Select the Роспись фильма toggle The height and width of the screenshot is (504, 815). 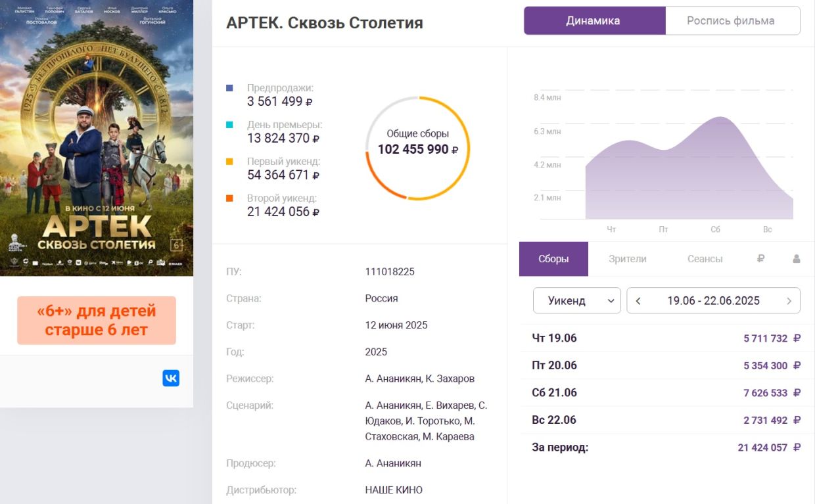(x=732, y=21)
